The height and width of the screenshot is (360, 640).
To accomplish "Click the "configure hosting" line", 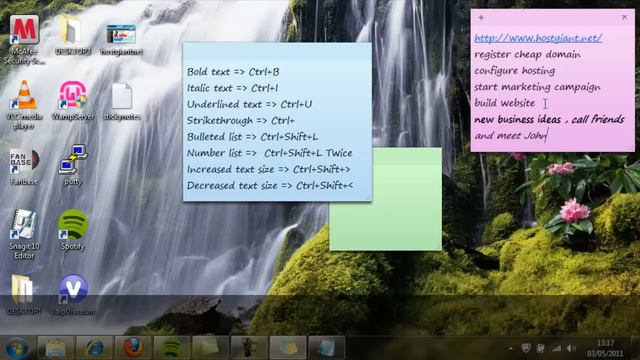I will pos(515,71).
